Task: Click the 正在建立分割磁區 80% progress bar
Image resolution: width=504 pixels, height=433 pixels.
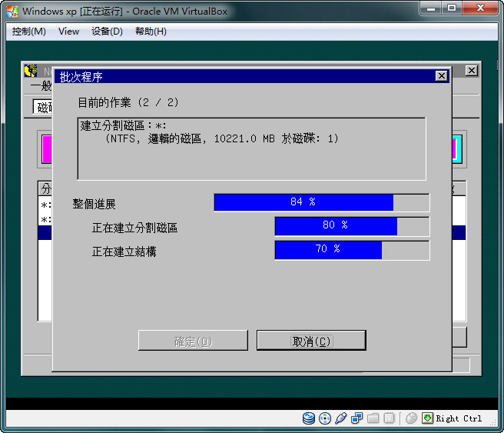Action: (352, 226)
